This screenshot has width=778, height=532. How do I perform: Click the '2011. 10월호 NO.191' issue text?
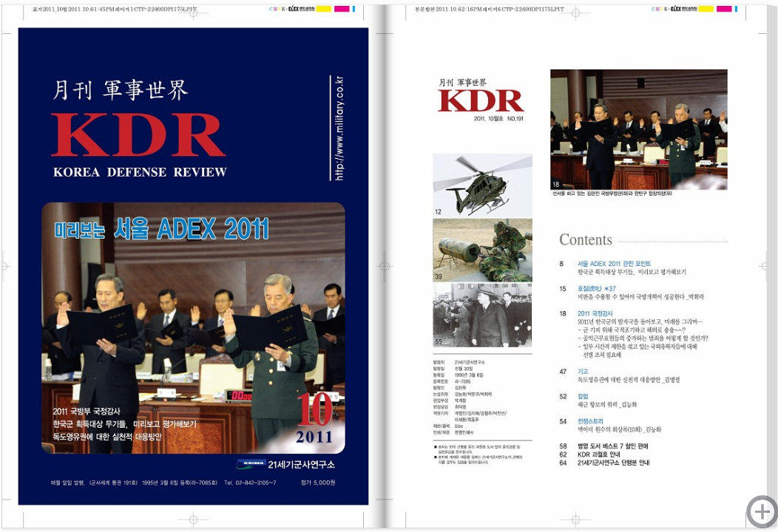point(498,119)
